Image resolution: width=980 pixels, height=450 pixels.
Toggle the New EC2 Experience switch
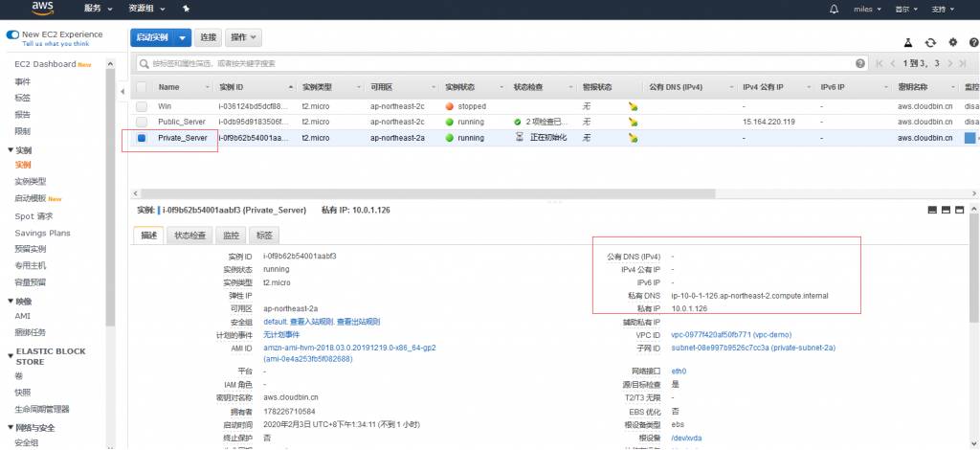pos(13,34)
